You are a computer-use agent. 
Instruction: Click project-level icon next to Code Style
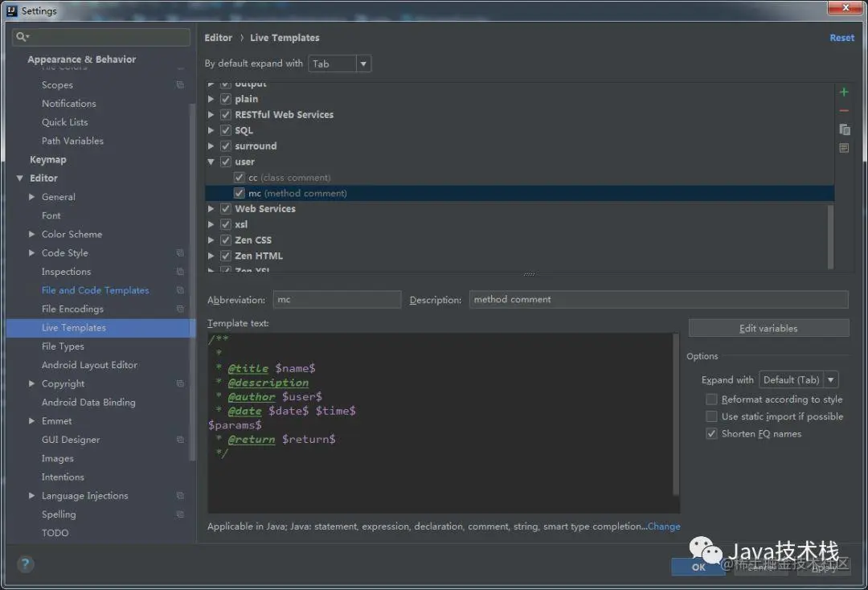[x=180, y=253]
